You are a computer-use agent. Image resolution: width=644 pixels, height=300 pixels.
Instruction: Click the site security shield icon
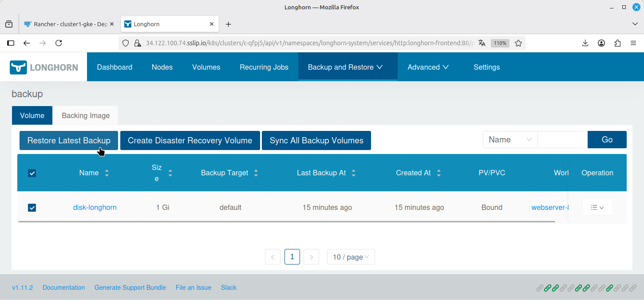click(x=126, y=43)
